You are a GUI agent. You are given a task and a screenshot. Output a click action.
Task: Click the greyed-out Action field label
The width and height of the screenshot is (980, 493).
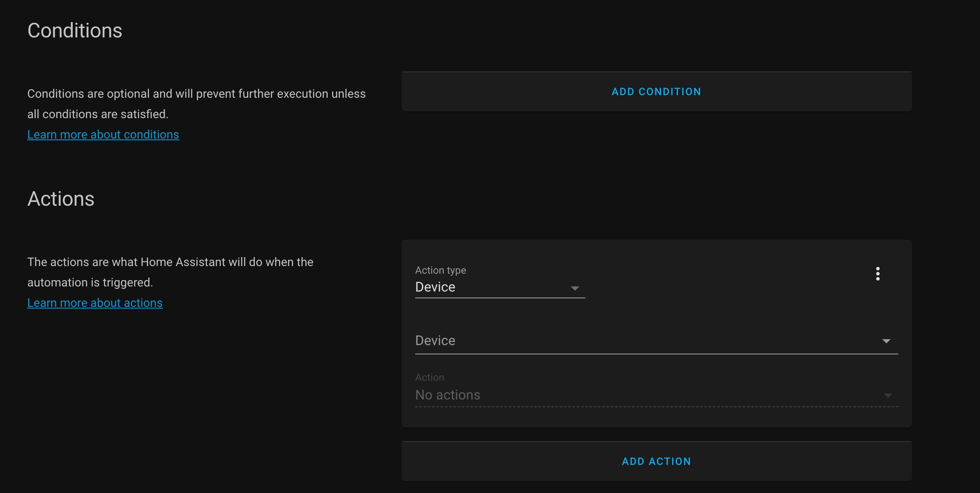(x=430, y=377)
